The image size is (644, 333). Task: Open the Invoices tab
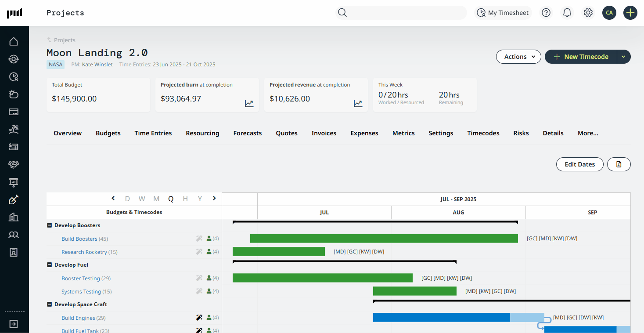[324, 133]
